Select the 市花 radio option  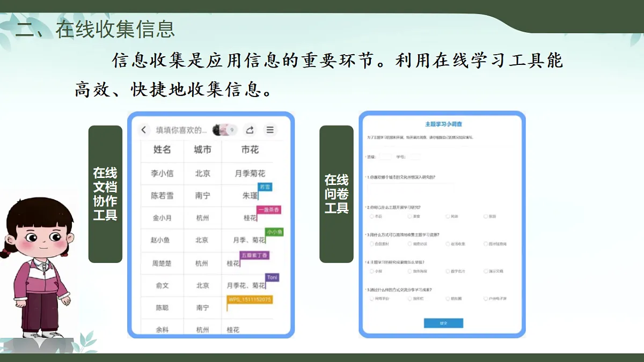(372, 216)
